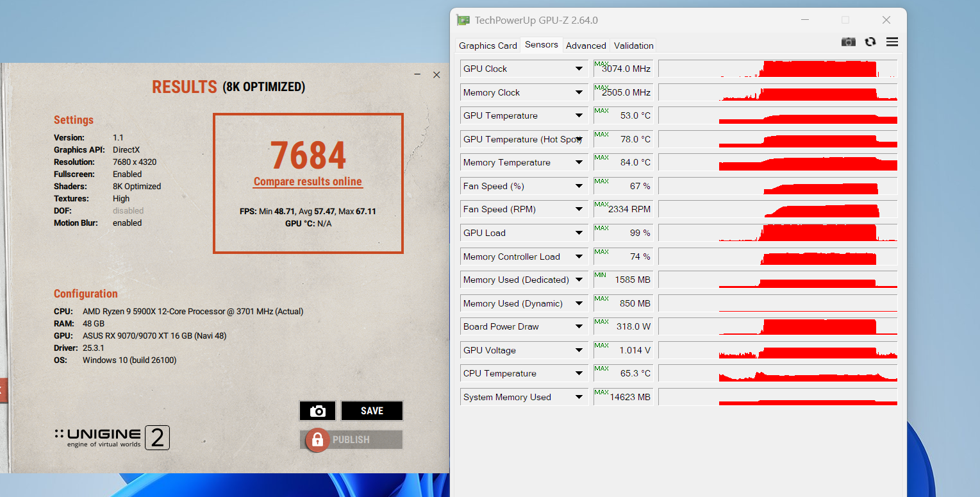Click the SAVE button in Superposition

click(372, 411)
